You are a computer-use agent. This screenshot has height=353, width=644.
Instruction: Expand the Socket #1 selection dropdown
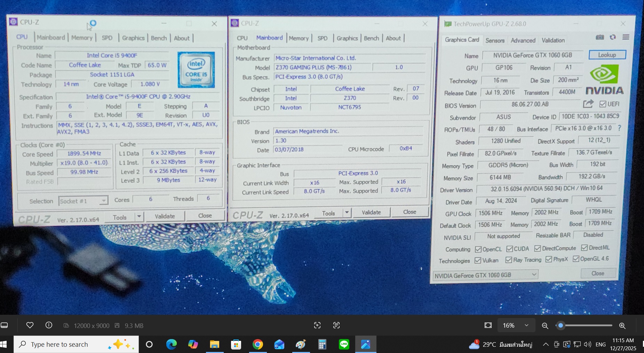[x=103, y=201]
